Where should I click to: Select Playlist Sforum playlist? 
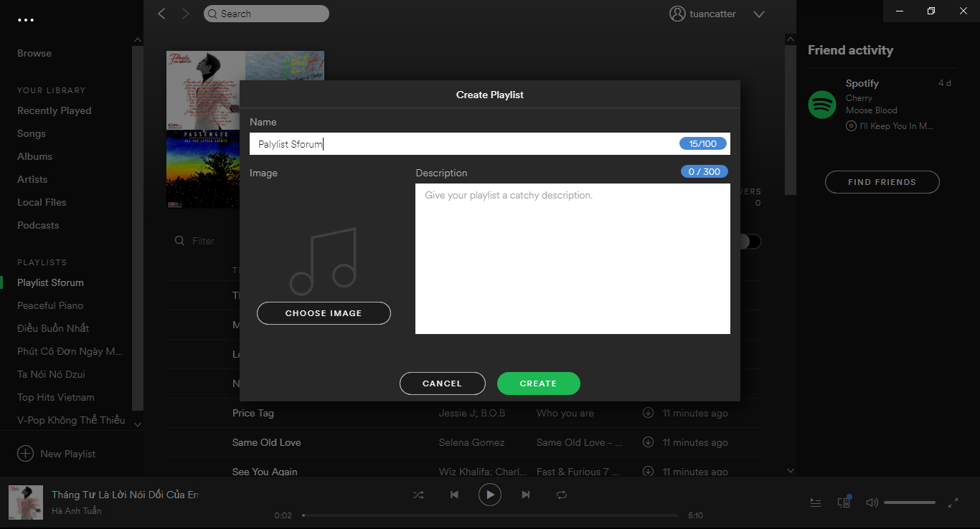click(x=51, y=282)
